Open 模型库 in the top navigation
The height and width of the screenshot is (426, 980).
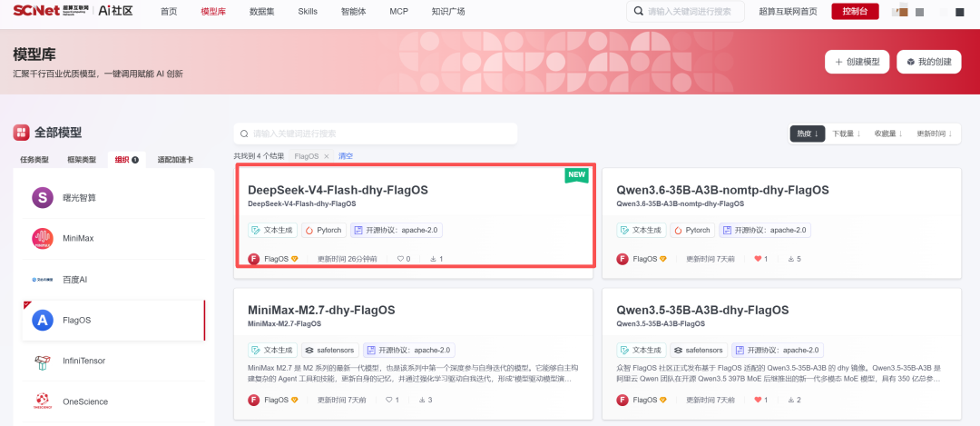click(x=213, y=11)
